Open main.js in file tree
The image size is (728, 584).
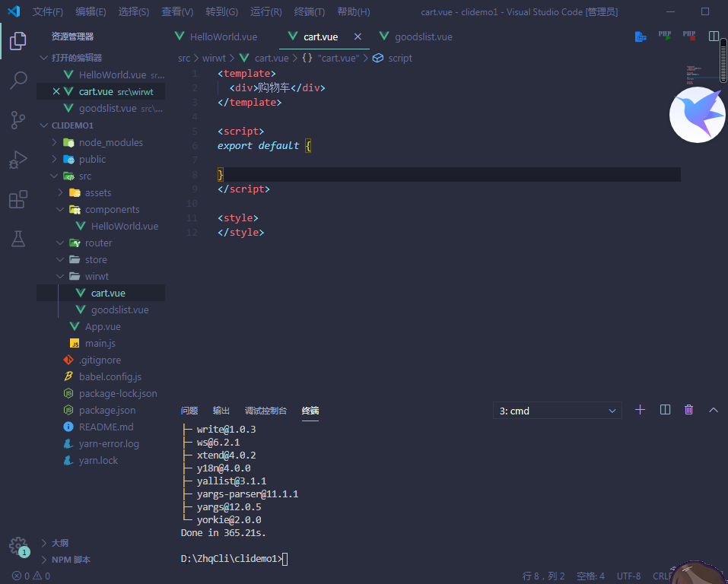coord(100,343)
